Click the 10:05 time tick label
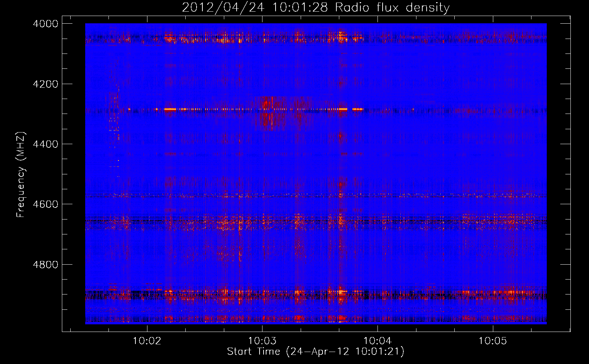Viewport: 589px width, 364px height. pyautogui.click(x=493, y=341)
